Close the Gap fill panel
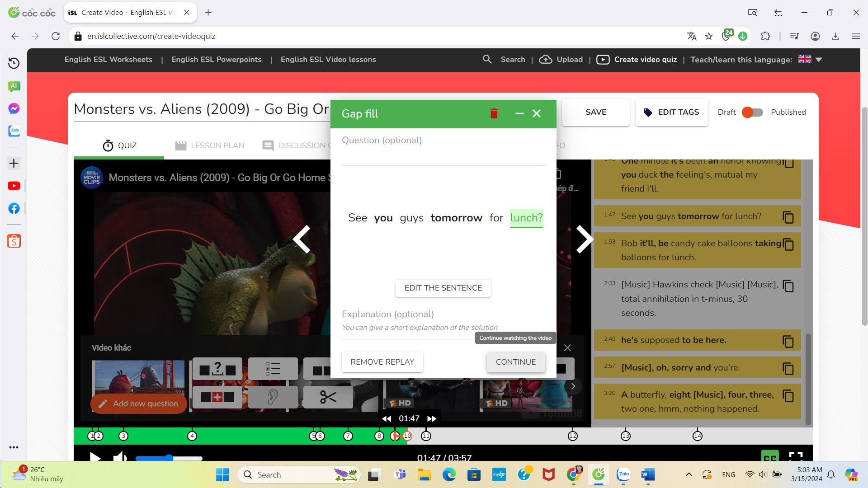This screenshot has height=488, width=868. click(537, 113)
